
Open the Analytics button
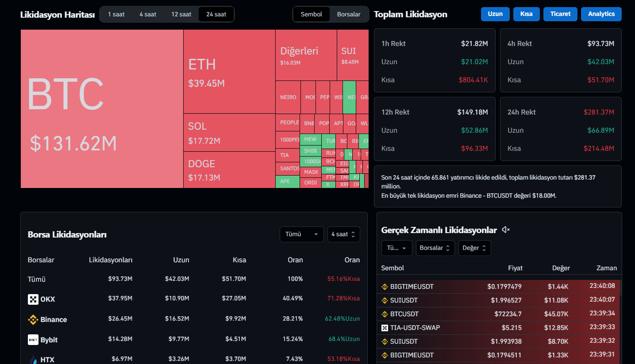click(601, 14)
